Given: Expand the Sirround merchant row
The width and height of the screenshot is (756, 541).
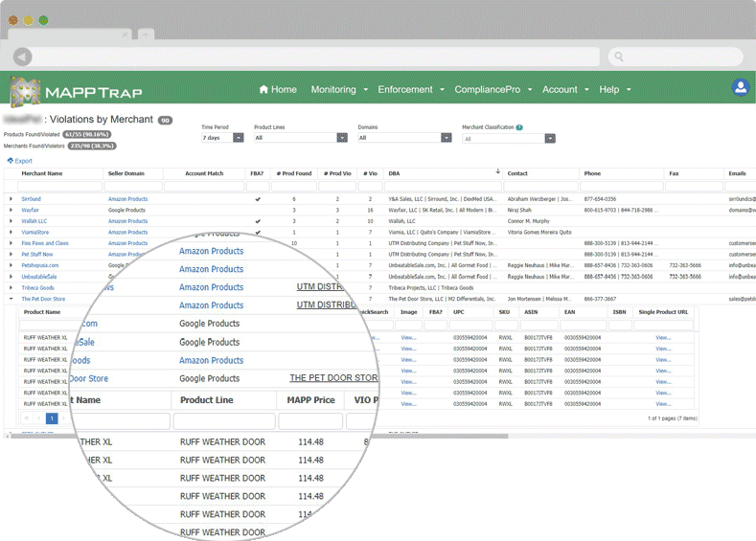Looking at the screenshot, I should (11, 198).
